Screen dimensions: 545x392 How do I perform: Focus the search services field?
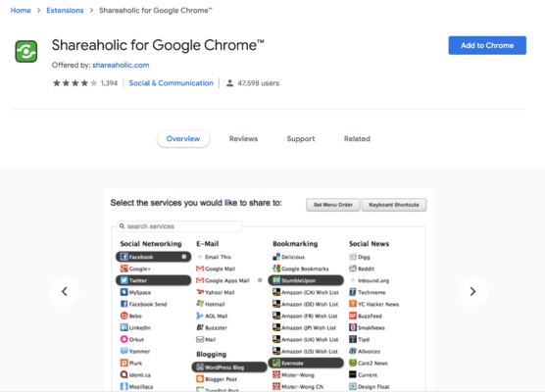pos(179,226)
